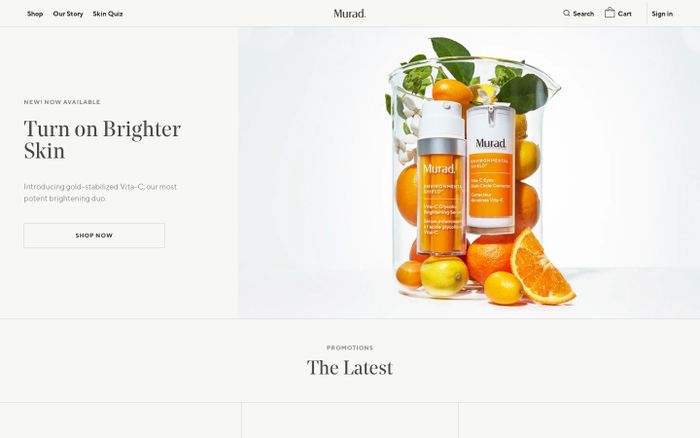The width and height of the screenshot is (700, 438).
Task: Open the Shop menu
Action: [x=35, y=14]
